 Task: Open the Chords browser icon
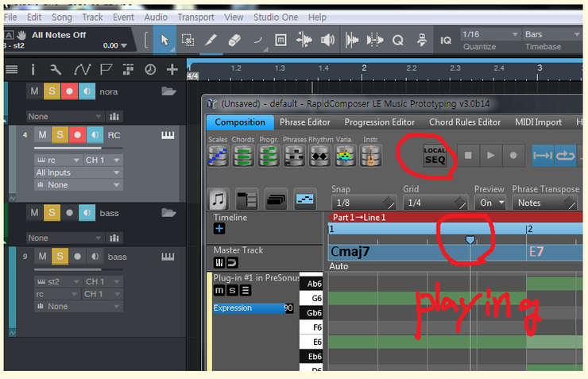pyautogui.click(x=243, y=156)
